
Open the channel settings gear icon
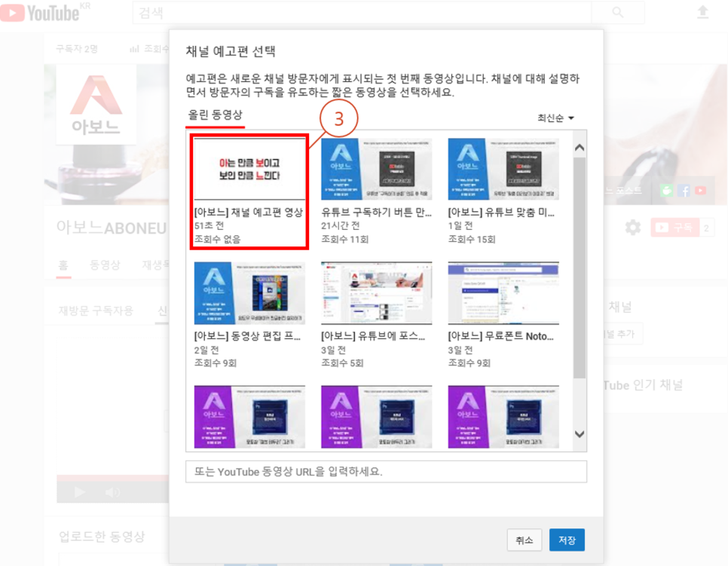point(632,228)
